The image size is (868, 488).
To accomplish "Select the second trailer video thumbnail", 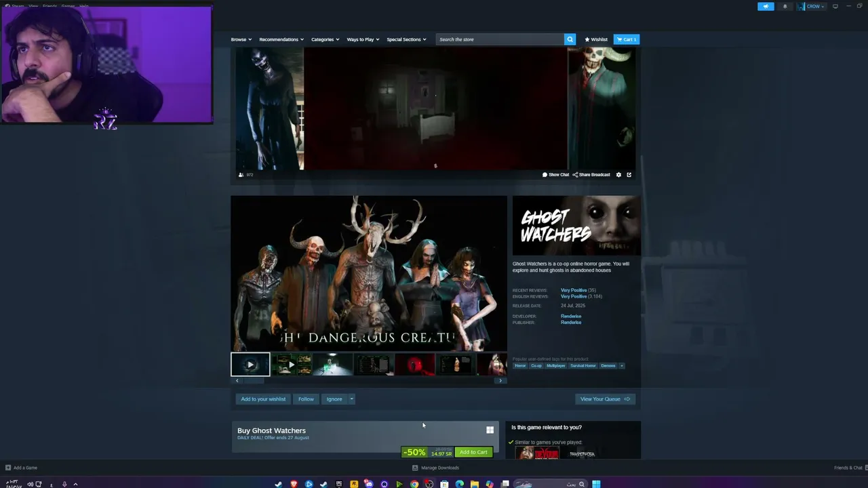I will 292,365.
